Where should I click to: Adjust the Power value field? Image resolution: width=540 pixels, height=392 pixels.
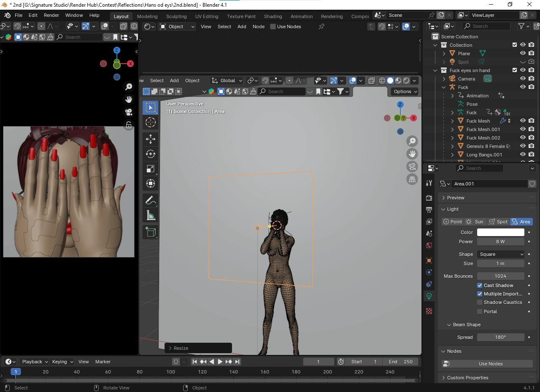(501, 242)
